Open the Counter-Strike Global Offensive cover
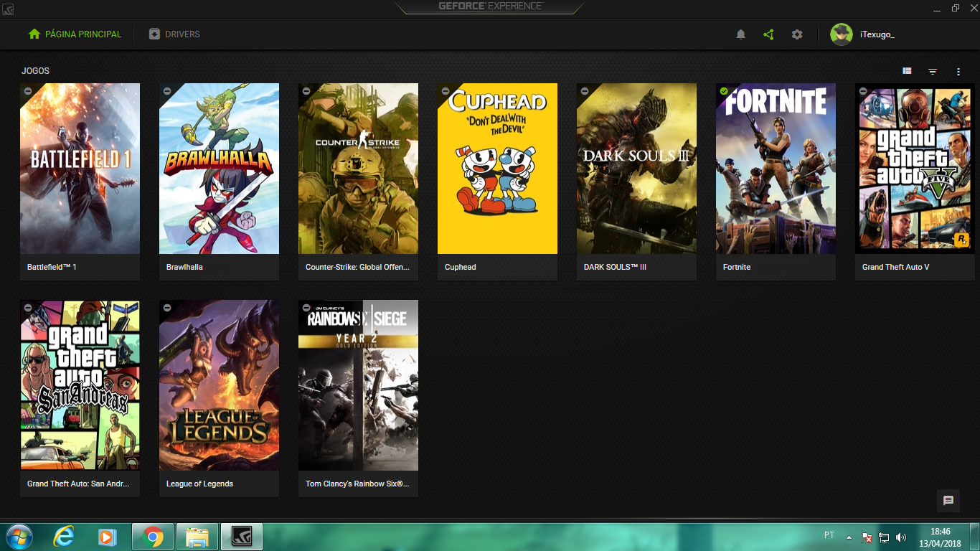The image size is (980, 551). 358,169
